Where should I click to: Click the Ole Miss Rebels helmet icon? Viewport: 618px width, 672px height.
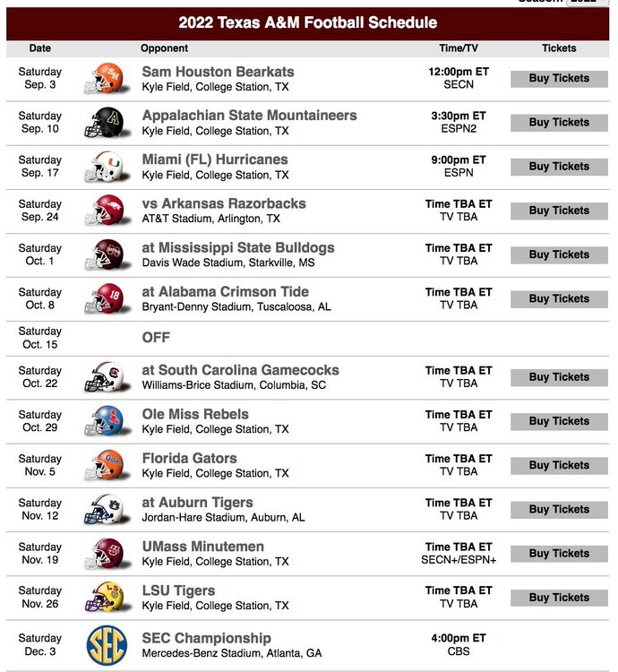(104, 421)
